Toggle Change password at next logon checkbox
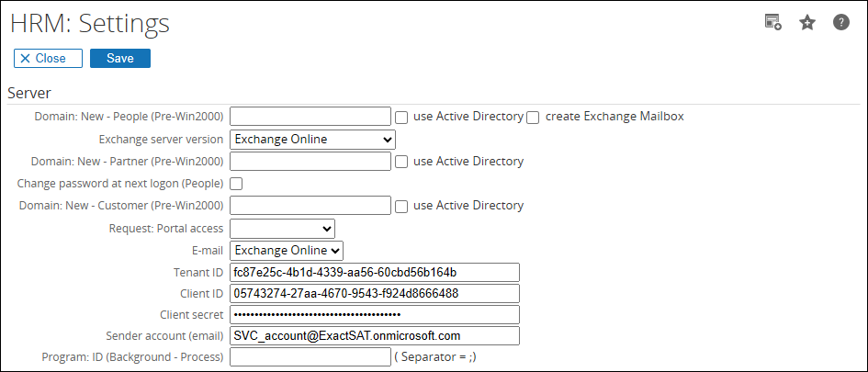This screenshot has height=372, width=868. (x=236, y=184)
